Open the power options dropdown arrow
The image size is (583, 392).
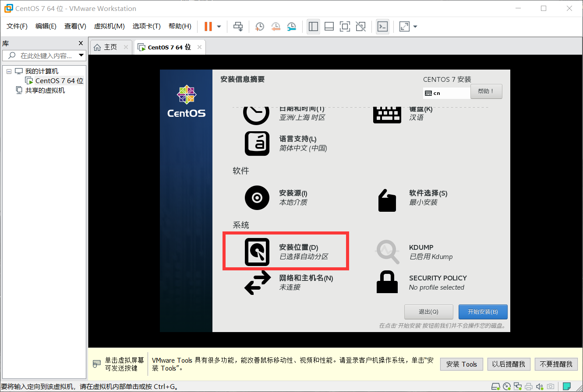(x=219, y=27)
